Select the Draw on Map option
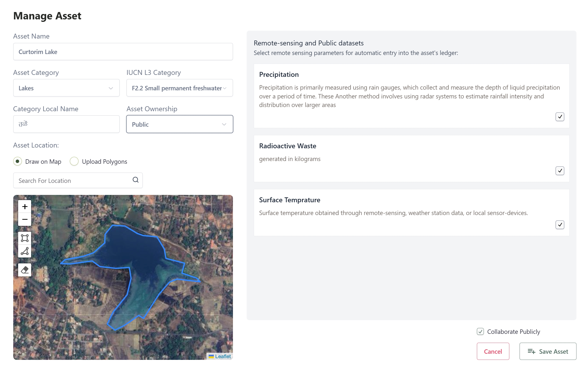 point(18,162)
